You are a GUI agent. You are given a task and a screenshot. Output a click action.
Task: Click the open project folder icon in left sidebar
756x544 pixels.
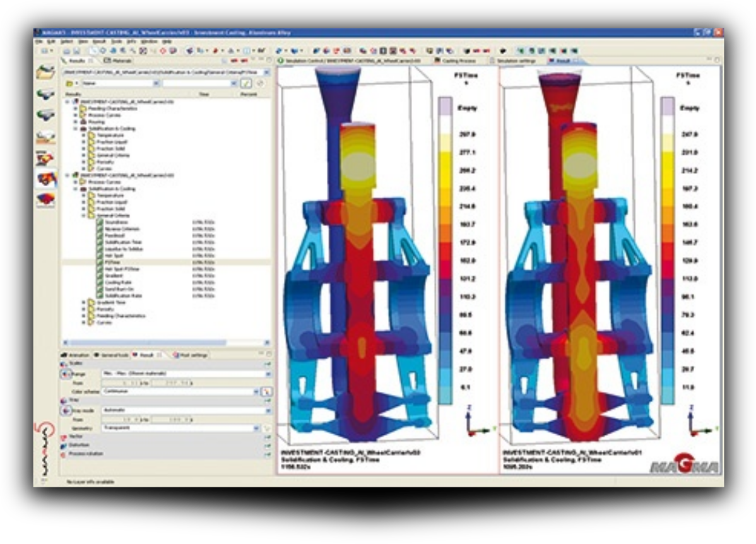coord(45,72)
